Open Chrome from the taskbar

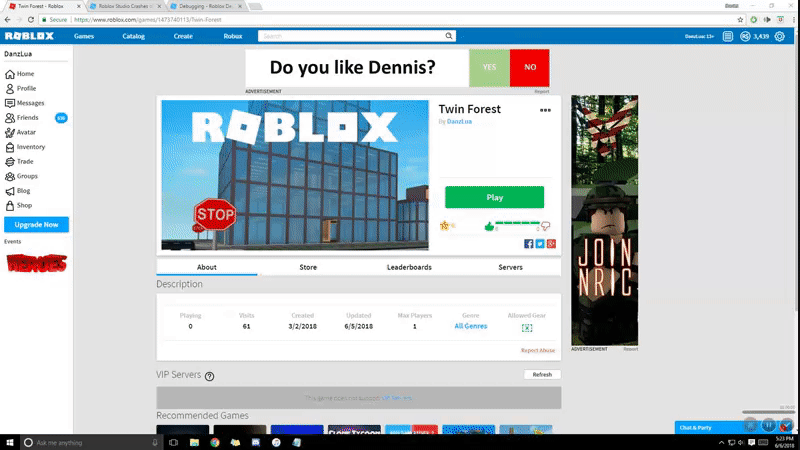click(215, 442)
